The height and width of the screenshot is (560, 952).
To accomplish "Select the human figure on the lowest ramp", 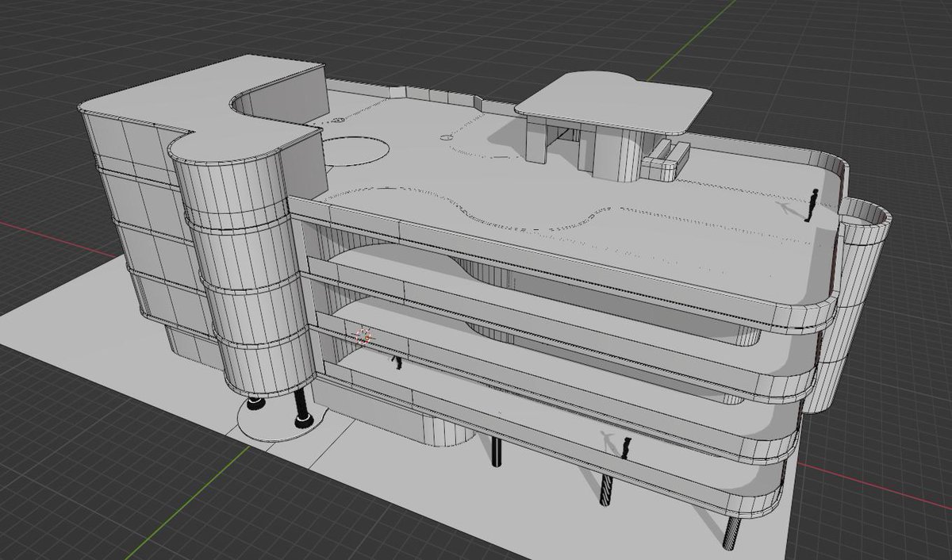I will click(626, 448).
